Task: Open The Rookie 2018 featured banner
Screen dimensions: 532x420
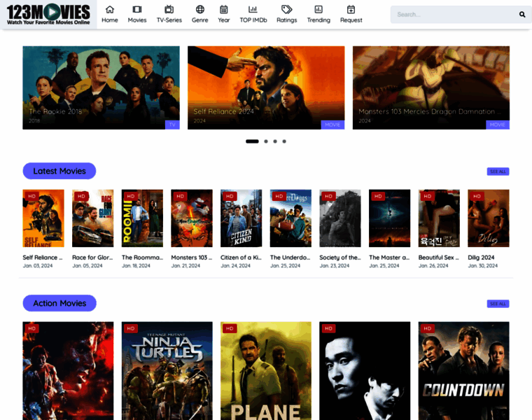Action: point(101,87)
